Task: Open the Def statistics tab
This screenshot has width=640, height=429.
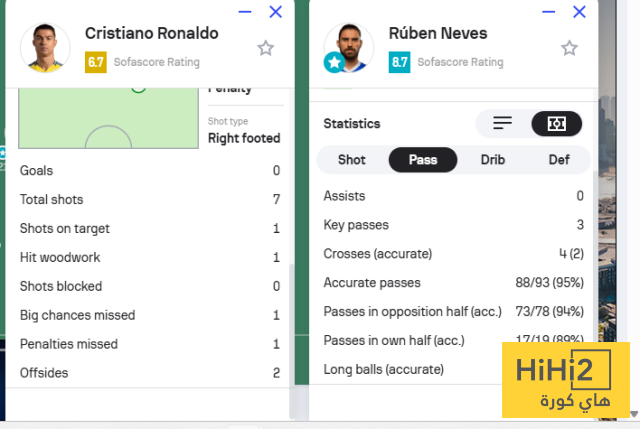Action: [x=559, y=160]
